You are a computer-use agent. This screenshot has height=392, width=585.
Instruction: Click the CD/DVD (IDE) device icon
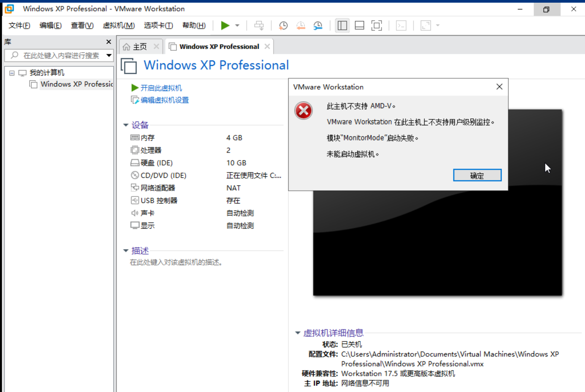tap(135, 175)
